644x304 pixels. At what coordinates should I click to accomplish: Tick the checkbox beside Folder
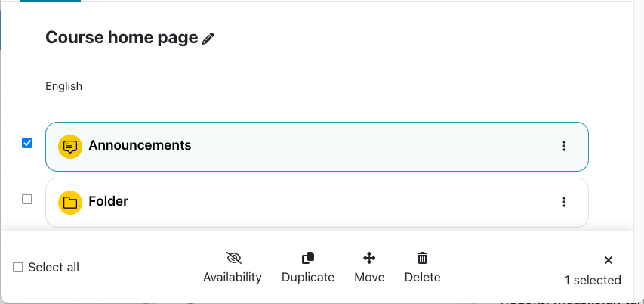[27, 199]
